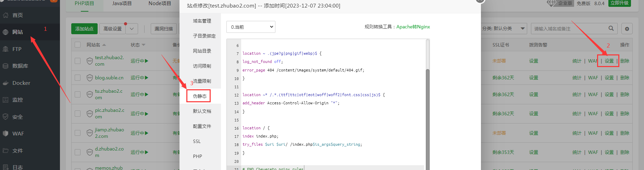Screen dimensions: 644x170
Task: Click the search magnifier icon
Action: [x=611, y=28]
